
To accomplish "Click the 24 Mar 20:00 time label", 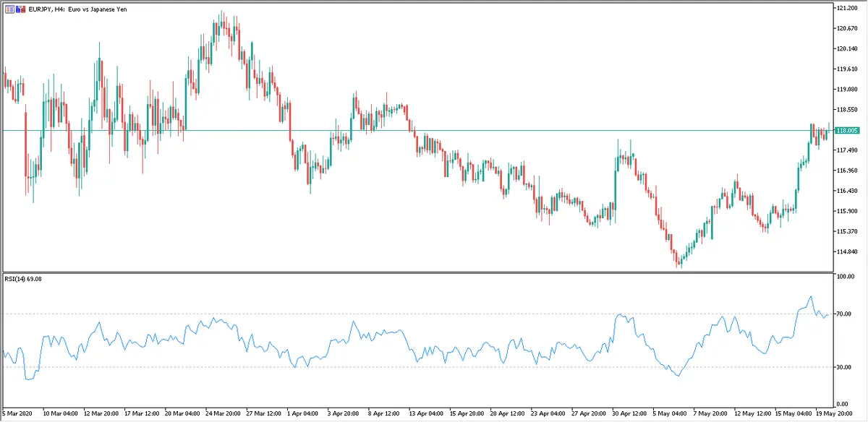I will tap(224, 415).
